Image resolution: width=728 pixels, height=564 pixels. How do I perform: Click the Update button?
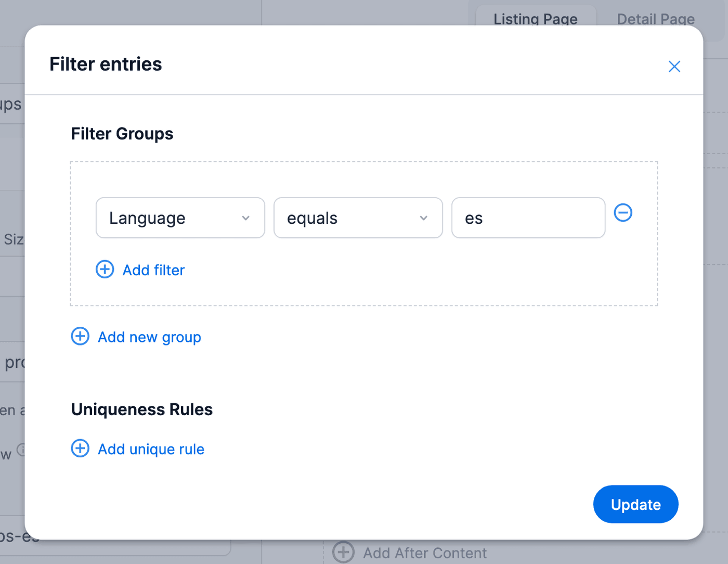635,504
